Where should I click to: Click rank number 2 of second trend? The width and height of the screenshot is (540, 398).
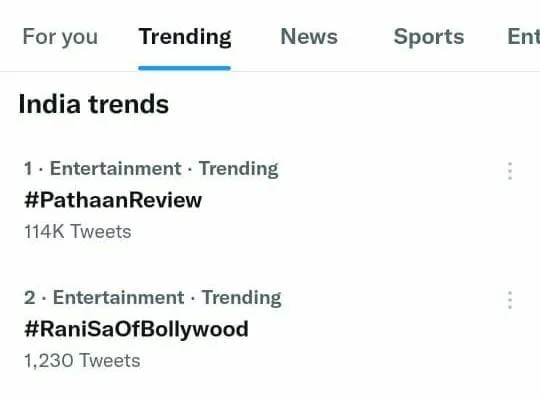30,298
